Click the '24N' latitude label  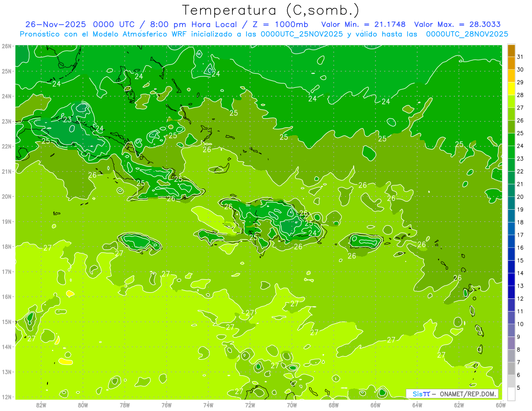pyautogui.click(x=7, y=96)
